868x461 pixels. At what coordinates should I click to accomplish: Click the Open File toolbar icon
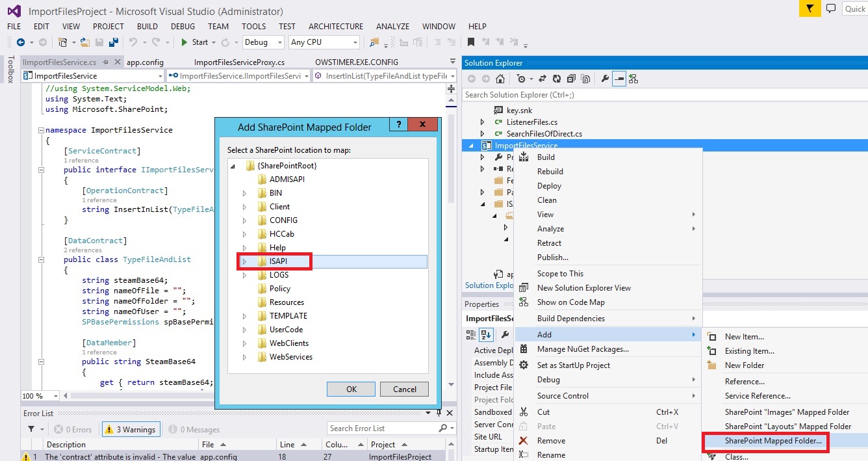click(x=84, y=42)
